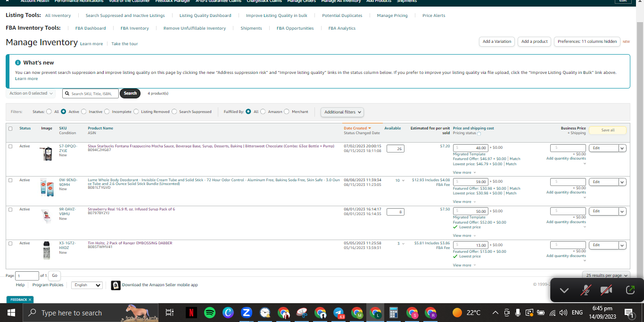644x322 pixels.
Task: Click the microphone tray icon
Action: pyautogui.click(x=518, y=313)
